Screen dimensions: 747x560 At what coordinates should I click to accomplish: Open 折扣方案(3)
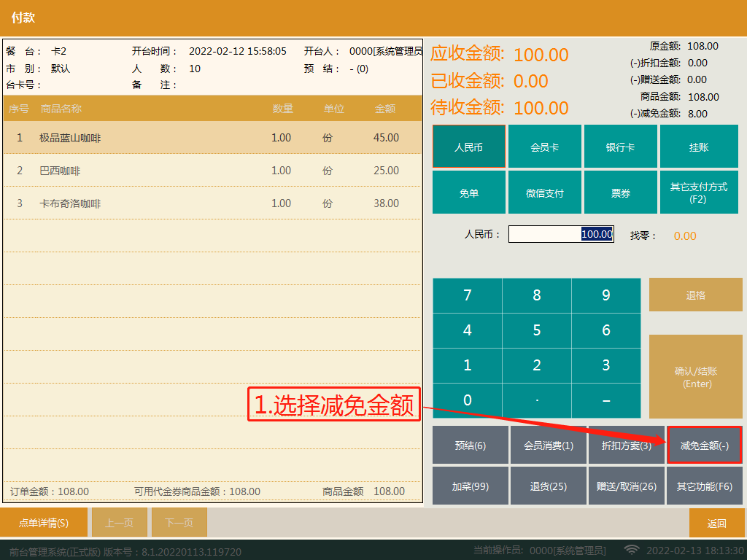click(627, 446)
